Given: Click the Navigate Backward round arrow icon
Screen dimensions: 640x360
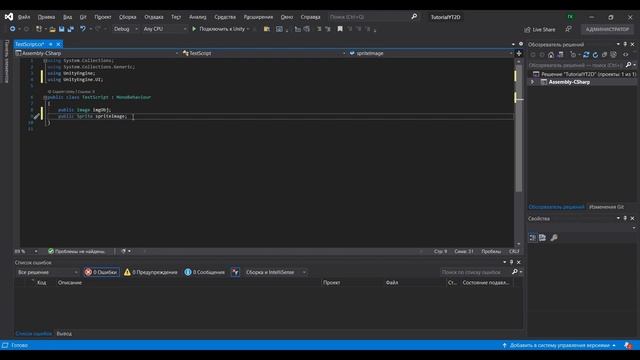Looking at the screenshot, I should tap(12, 29).
